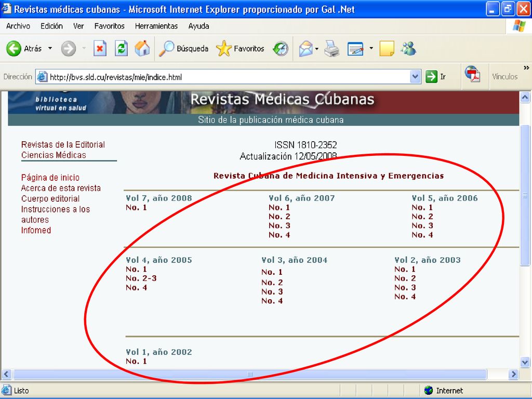Open the Infomed link
The height and width of the screenshot is (399, 532).
point(36,230)
